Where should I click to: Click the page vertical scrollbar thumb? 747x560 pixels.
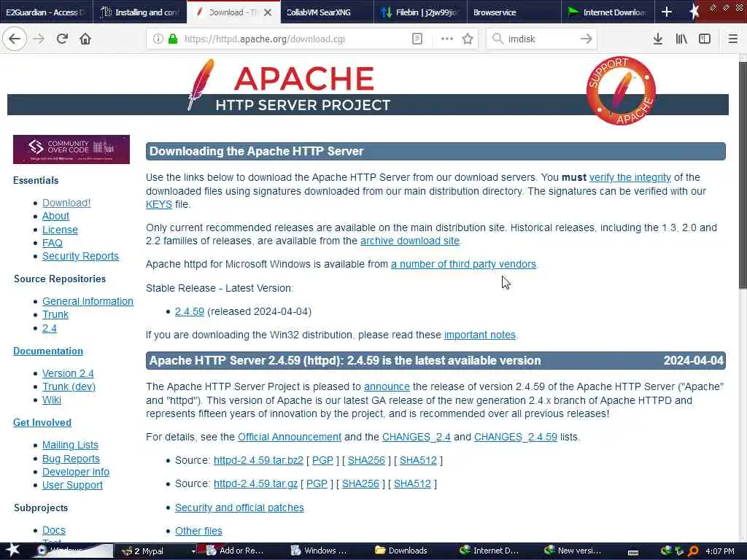pyautogui.click(x=743, y=175)
